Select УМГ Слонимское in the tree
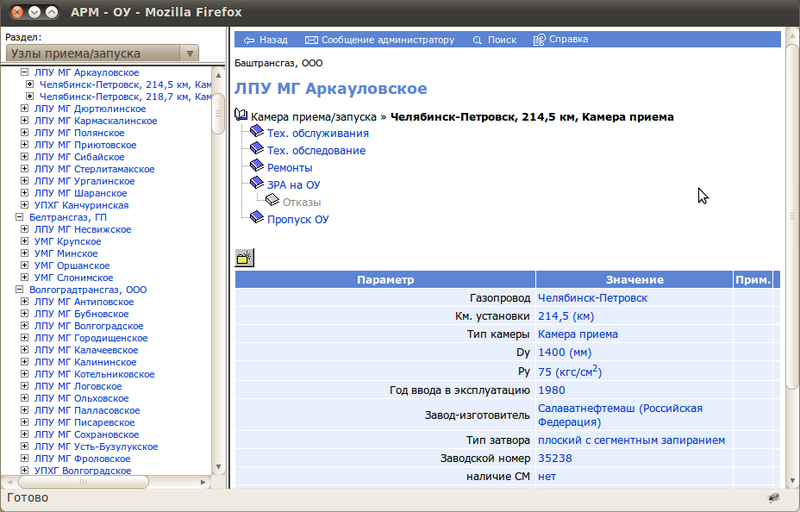Screen dimensions: 800x512 [x=73, y=277]
